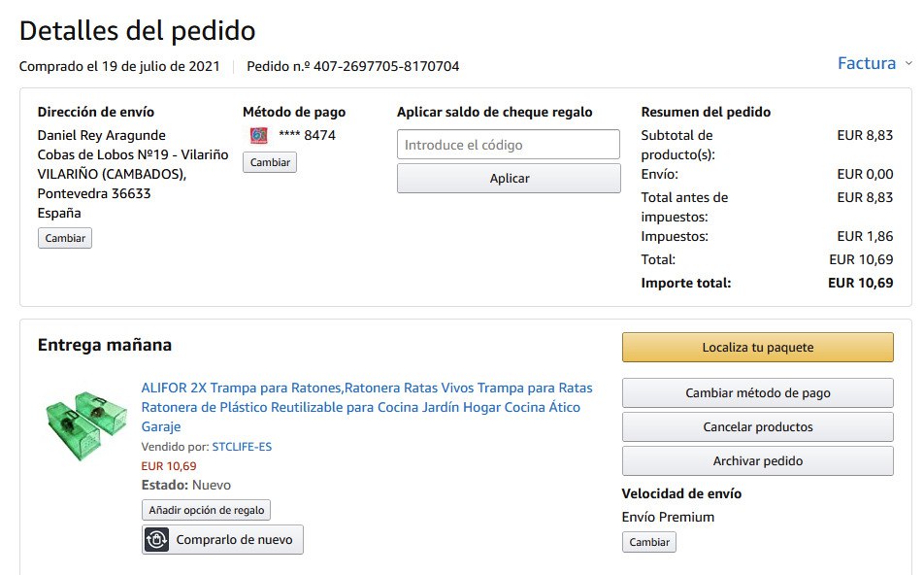Type in the gift card code field

508,145
